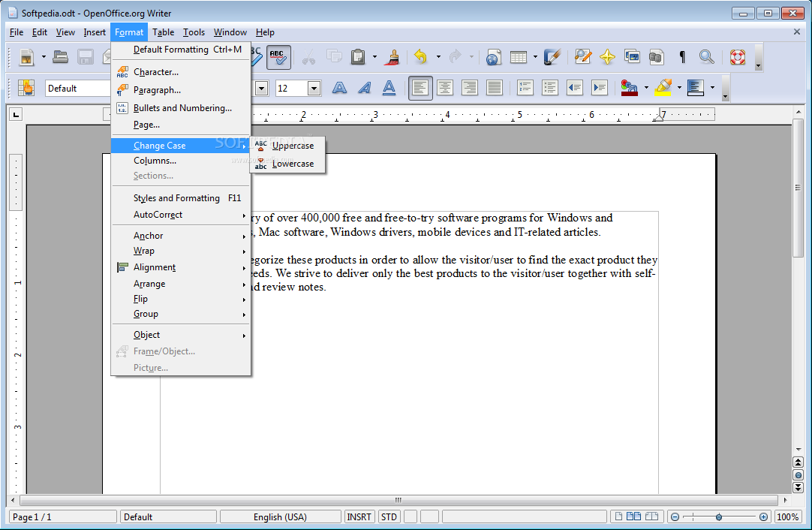Image resolution: width=812 pixels, height=530 pixels.
Task: Open the Background Color dropdown arrow
Action: pos(713,88)
